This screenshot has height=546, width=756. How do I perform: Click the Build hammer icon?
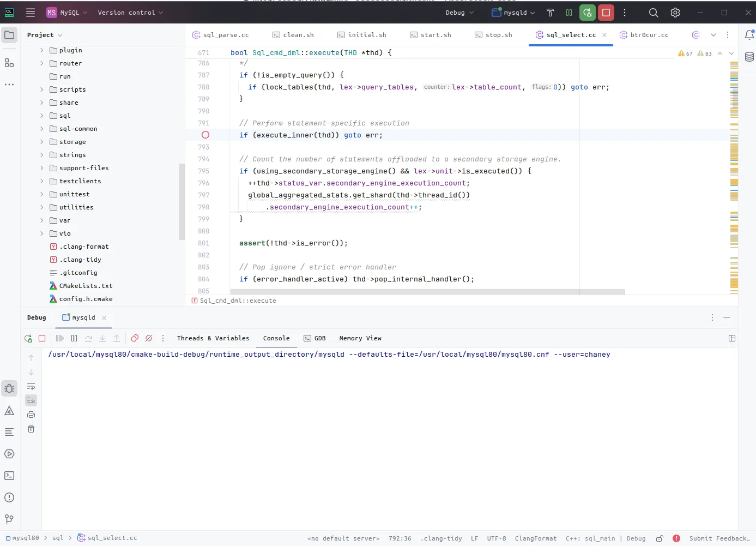pos(550,13)
